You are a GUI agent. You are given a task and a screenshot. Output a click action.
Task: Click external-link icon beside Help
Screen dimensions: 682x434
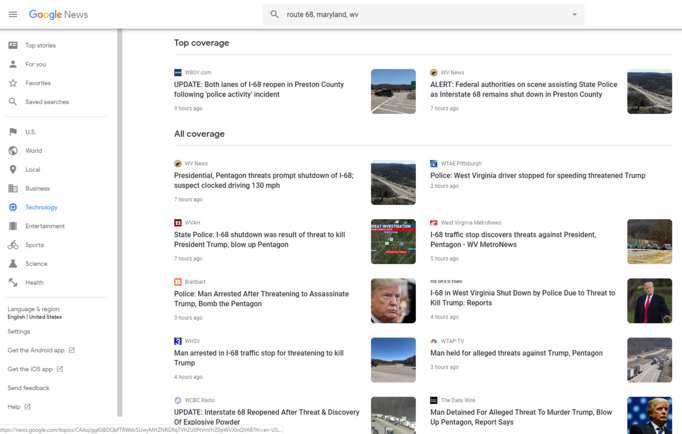click(28, 407)
